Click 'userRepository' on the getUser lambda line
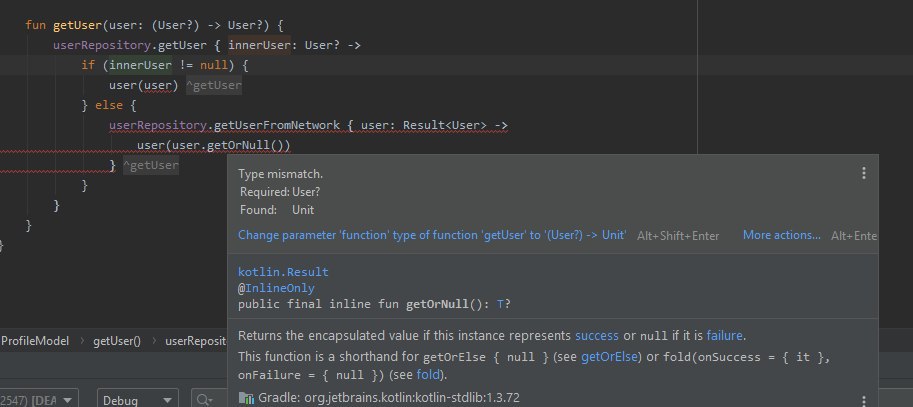This screenshot has height=407, width=913. pyautogui.click(x=101, y=45)
